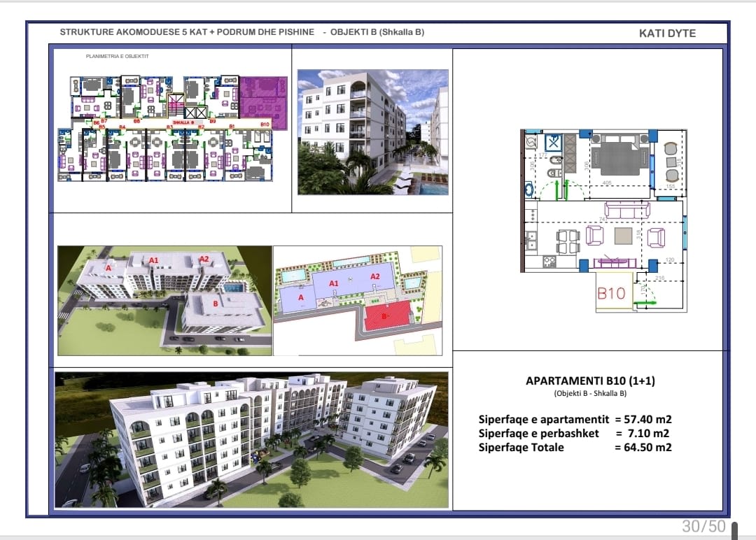Click the 'STRUKTURE AKOMODUESE 5 KAT + PODRUM DHE PISHINE' title
Screen dimensions: 756x540
click(187, 31)
